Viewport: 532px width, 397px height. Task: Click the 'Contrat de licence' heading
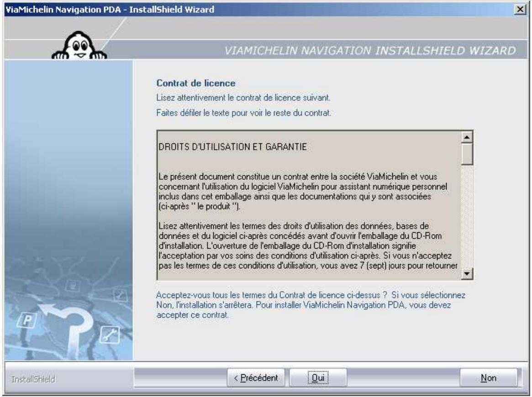(x=196, y=83)
